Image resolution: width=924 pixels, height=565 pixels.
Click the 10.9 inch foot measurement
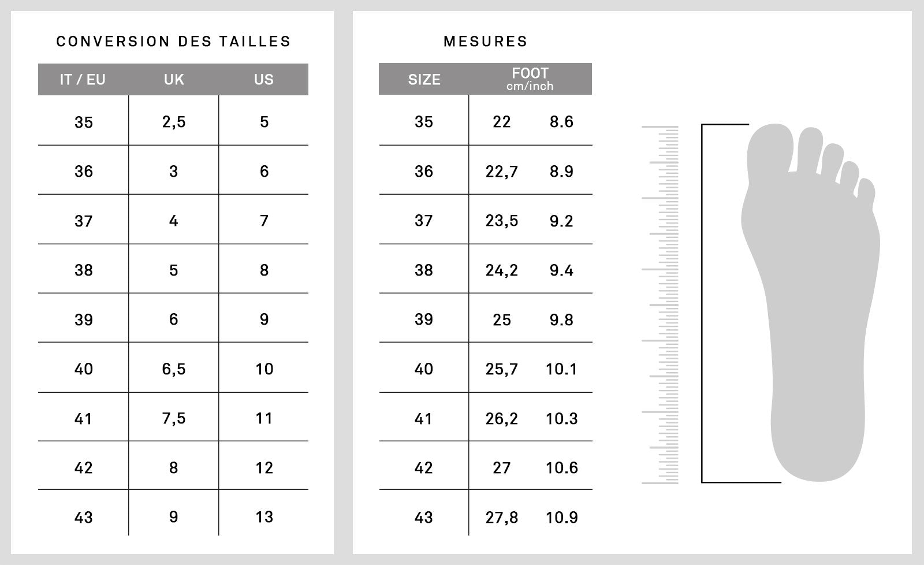(x=561, y=517)
